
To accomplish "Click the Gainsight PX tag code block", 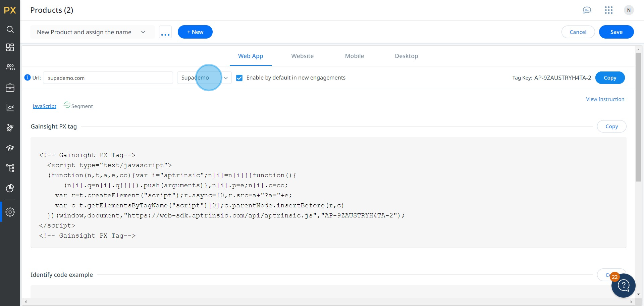I will click(x=328, y=192).
